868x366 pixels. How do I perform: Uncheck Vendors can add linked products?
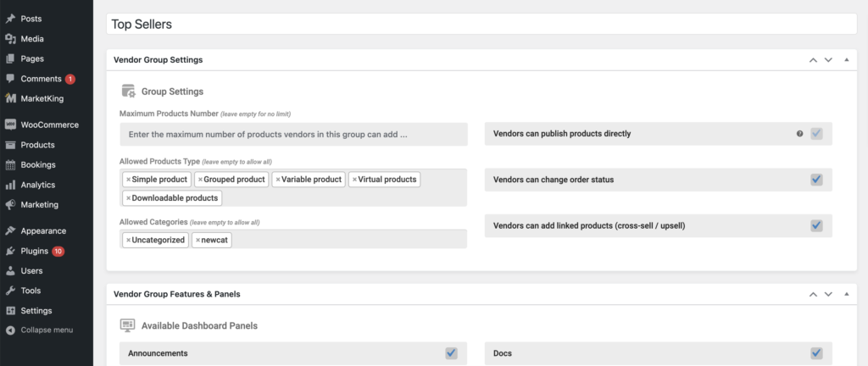point(816,225)
